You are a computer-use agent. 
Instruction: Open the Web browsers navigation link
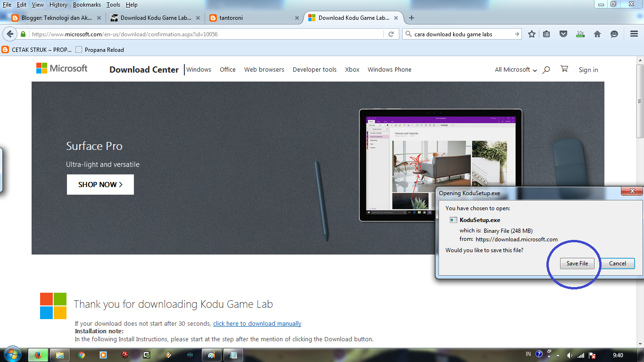coord(264,69)
